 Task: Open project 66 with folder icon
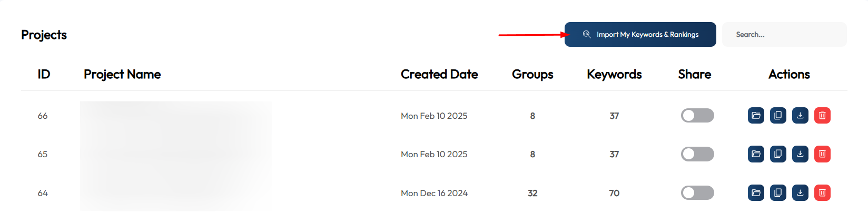pyautogui.click(x=756, y=115)
